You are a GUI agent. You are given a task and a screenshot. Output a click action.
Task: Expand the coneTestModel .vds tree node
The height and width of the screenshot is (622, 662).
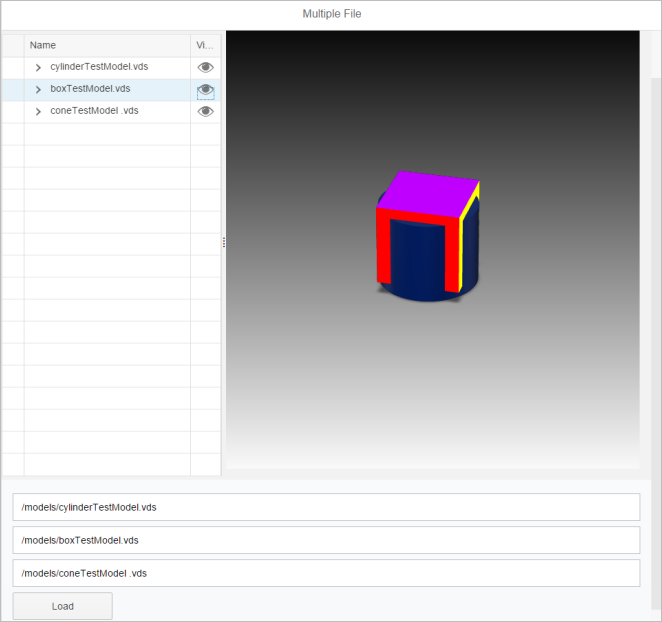[38, 112]
